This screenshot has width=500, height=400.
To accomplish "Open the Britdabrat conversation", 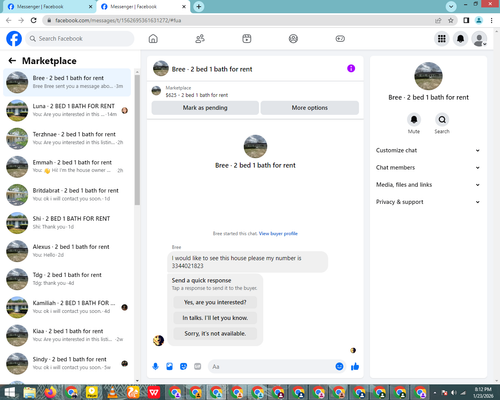I will [67, 195].
